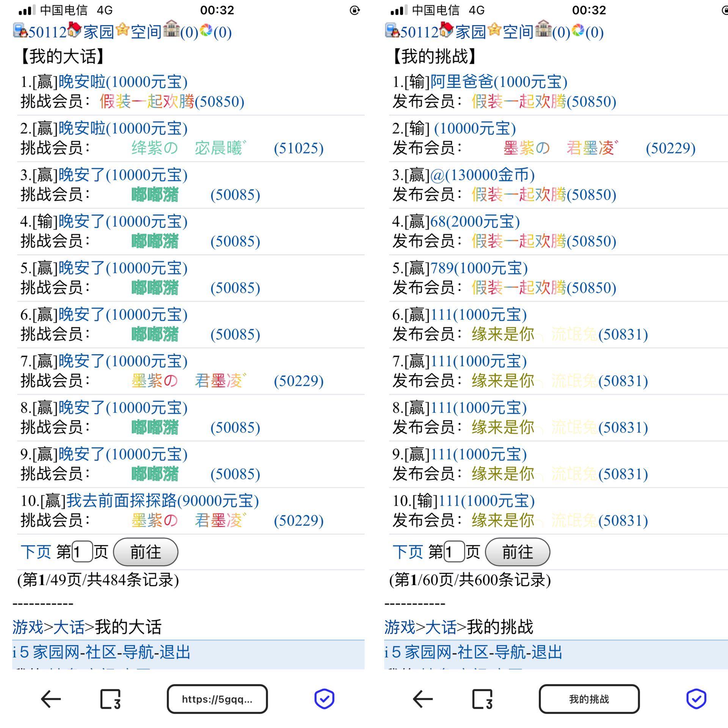Open lost entry 4 晚安了(10000元宝)
This screenshot has width=728, height=728.
(123, 222)
